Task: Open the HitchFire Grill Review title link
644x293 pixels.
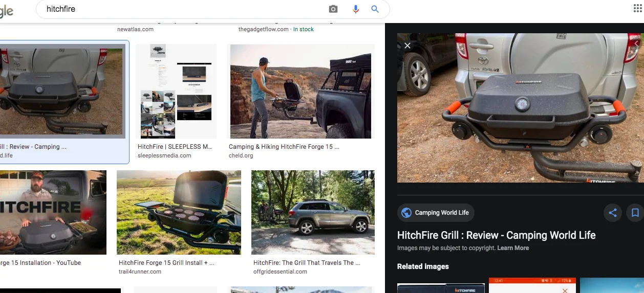Action: 496,235
